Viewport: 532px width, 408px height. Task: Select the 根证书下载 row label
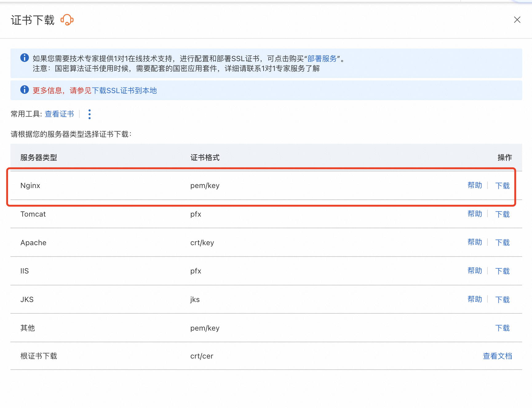coord(39,356)
